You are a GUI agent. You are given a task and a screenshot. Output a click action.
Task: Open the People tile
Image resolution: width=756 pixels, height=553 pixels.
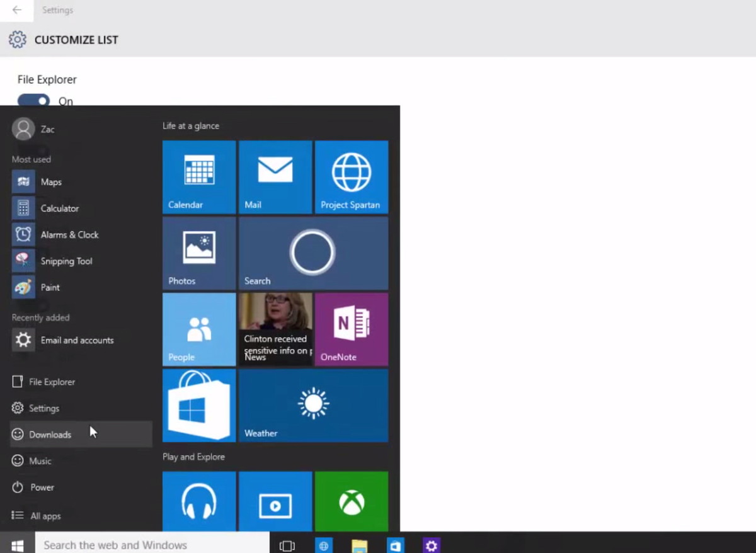[199, 329]
